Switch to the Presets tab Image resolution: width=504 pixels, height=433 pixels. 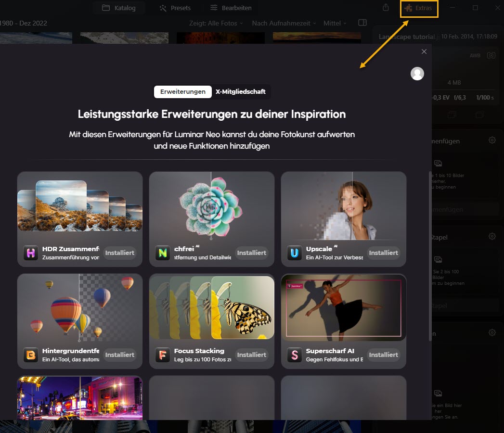175,8
